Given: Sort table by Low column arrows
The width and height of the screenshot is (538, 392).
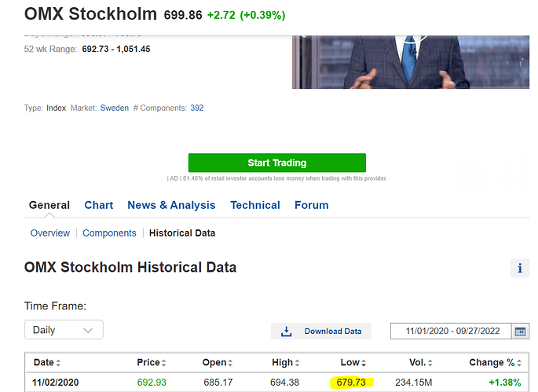Looking at the screenshot, I should point(364,363).
